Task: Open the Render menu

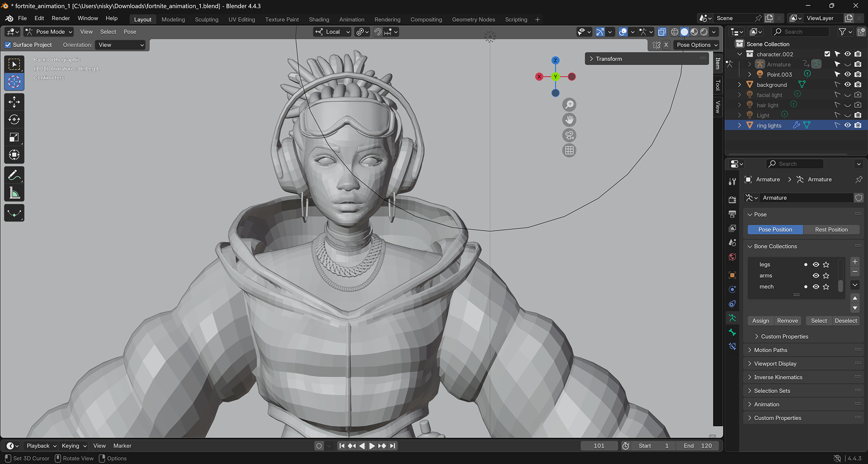Action: (61, 18)
